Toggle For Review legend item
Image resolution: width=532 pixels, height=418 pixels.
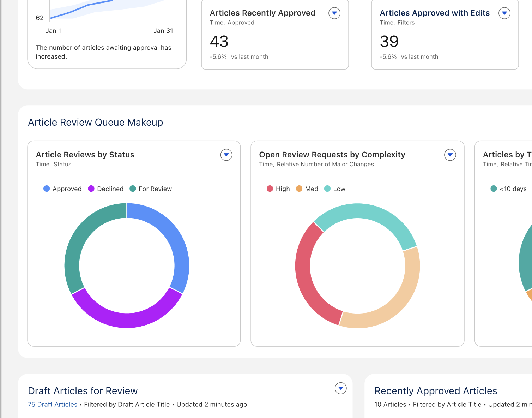pos(151,189)
